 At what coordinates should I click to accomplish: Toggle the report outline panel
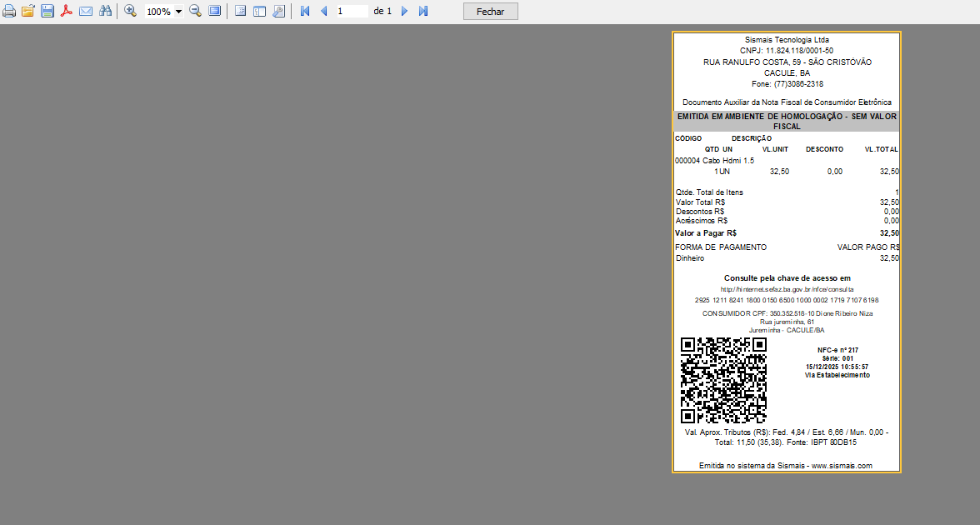(240, 12)
